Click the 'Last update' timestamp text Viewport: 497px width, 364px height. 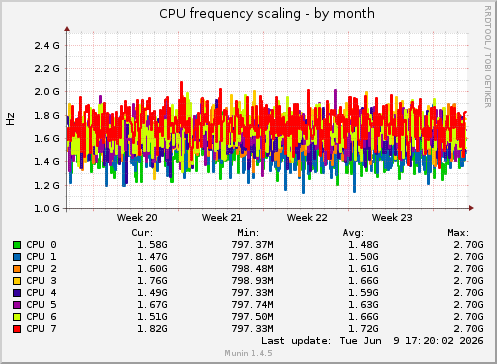[372, 341]
